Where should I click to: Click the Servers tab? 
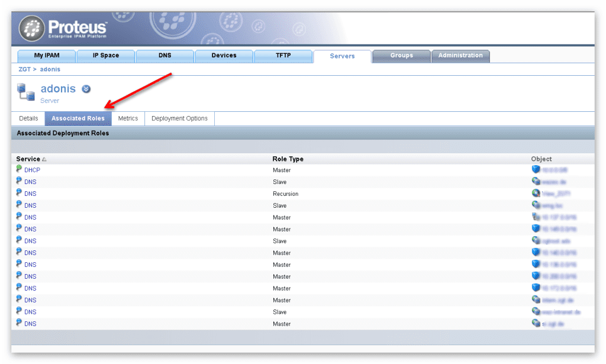pyautogui.click(x=343, y=56)
